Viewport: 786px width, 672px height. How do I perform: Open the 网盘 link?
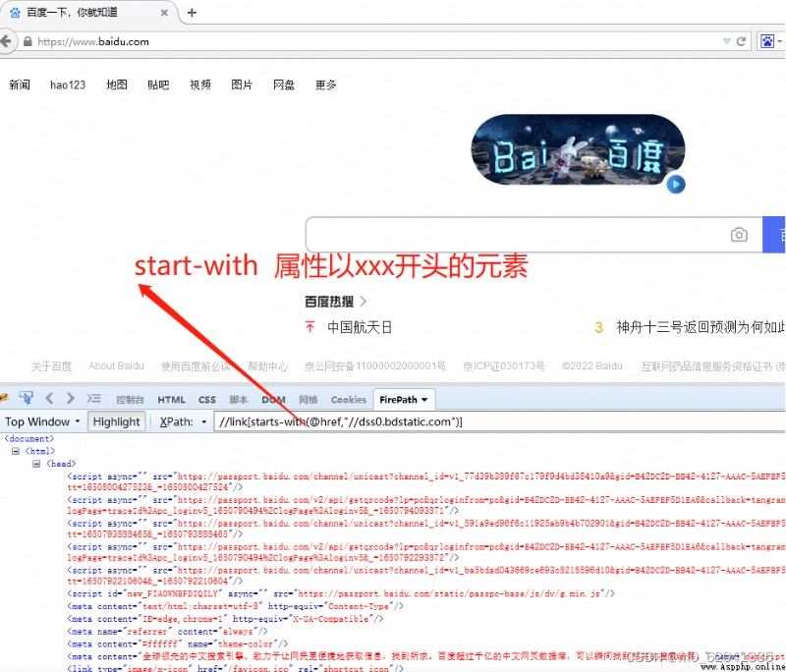[x=284, y=84]
